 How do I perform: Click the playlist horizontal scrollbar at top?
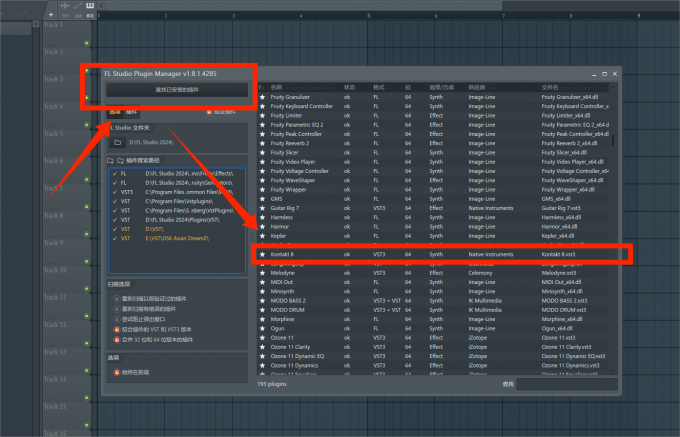304,6
